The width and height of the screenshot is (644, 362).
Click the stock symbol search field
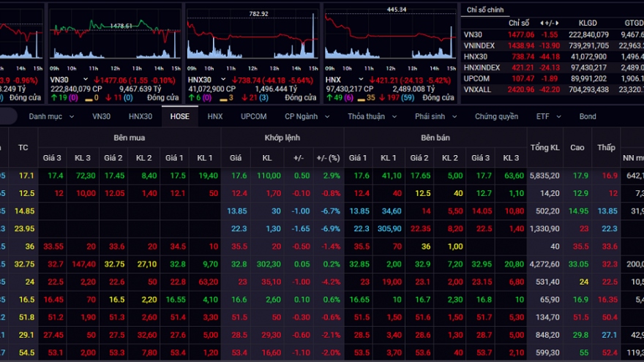point(7,116)
